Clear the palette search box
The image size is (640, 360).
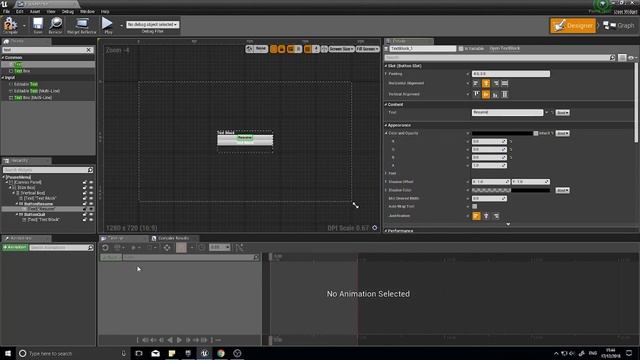[x=89, y=50]
